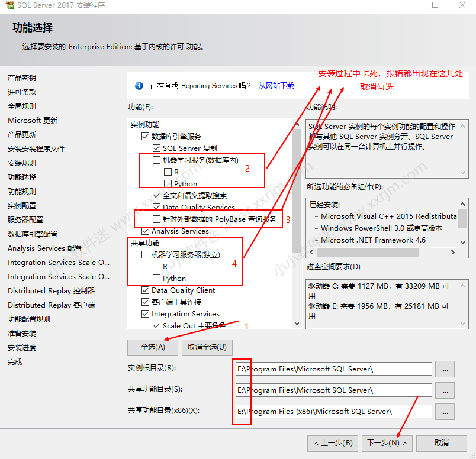Image resolution: width=476 pixels, height=459 pixels.
Task: Check the 机器学习服务器(独立) shared feature
Action: 146,255
